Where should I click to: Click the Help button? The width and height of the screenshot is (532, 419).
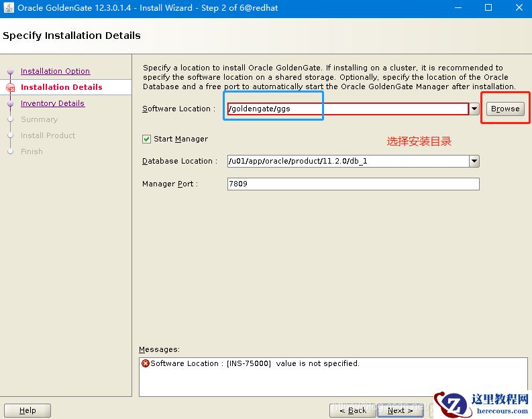[x=28, y=410]
